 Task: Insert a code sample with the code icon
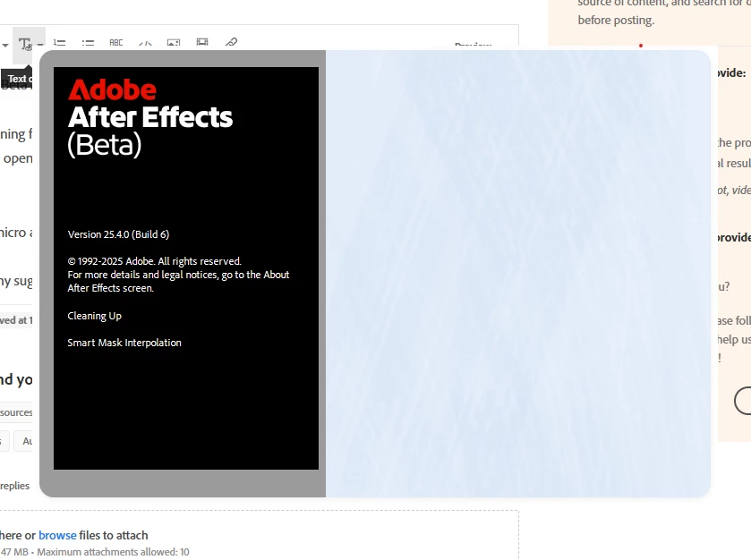point(145,43)
